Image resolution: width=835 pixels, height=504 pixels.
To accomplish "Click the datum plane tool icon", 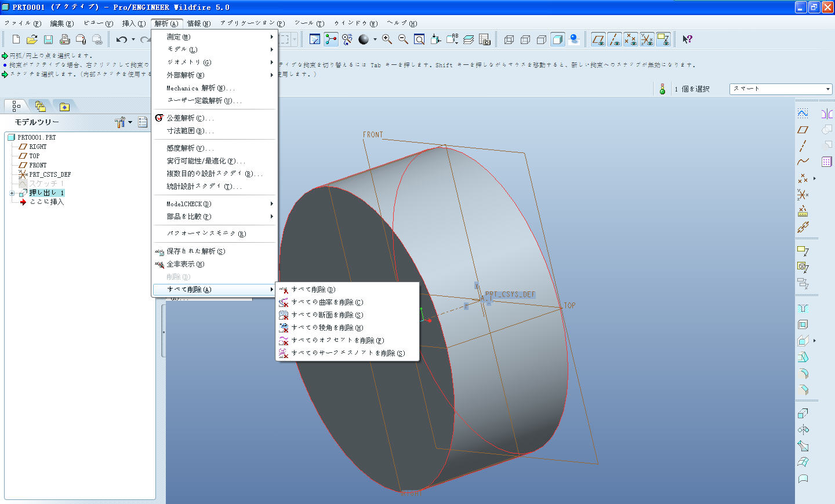I will click(803, 130).
